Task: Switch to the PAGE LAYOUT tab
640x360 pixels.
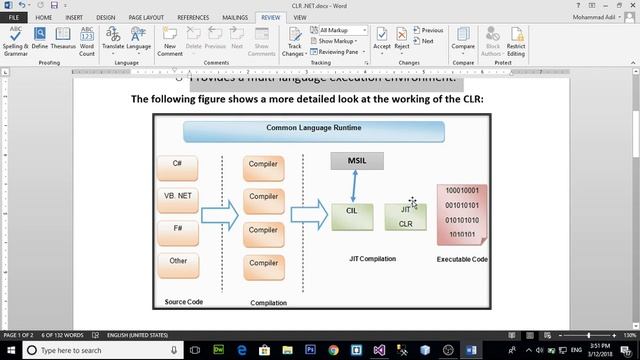Action: (146, 18)
